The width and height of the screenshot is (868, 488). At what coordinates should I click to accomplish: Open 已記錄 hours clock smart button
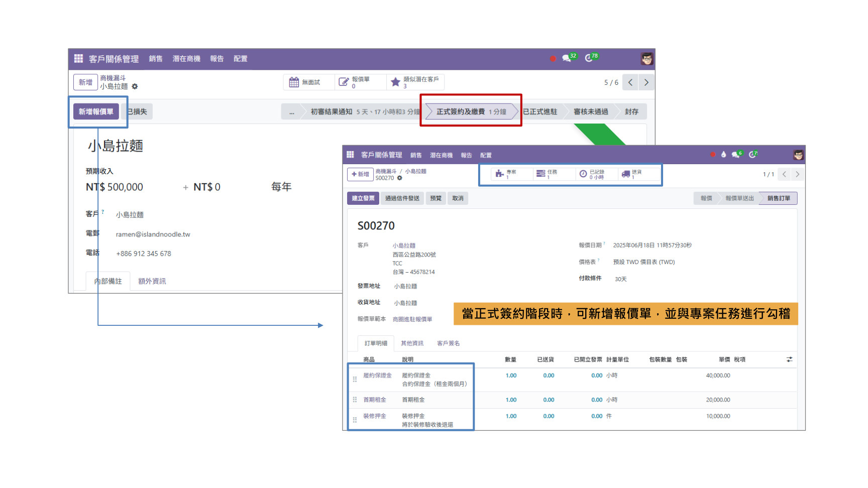click(596, 174)
